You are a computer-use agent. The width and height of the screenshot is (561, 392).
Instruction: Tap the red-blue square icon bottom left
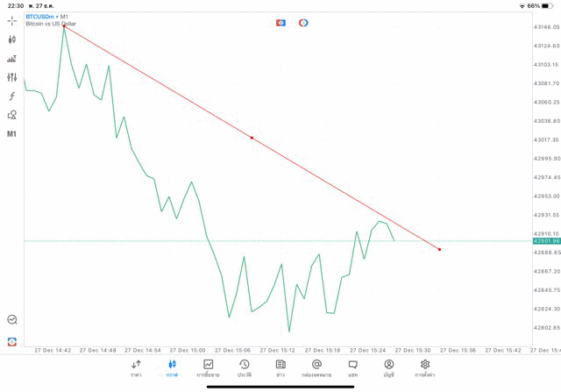pyautogui.click(x=12, y=342)
